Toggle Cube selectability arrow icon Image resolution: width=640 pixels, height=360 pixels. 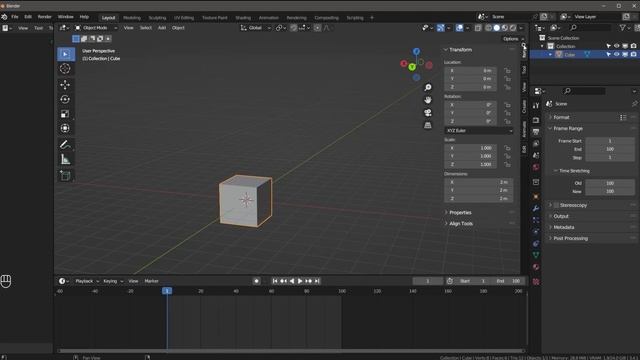pos(609,54)
